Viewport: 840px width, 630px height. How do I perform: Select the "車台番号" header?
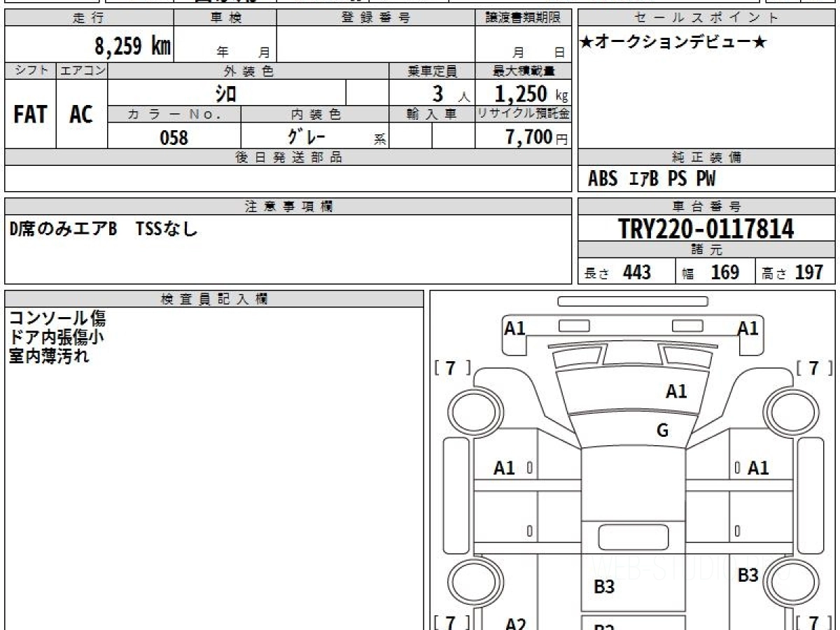pyautogui.click(x=707, y=206)
